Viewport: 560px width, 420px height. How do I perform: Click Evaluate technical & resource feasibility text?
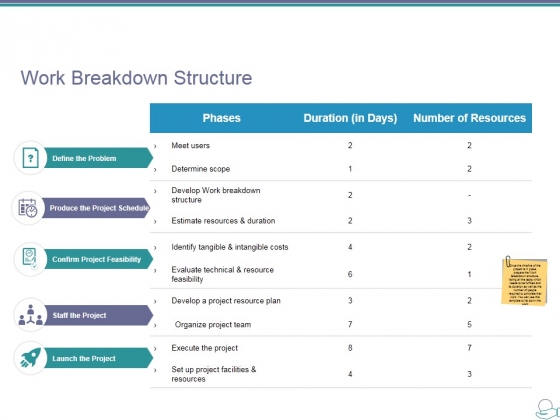coord(222,274)
